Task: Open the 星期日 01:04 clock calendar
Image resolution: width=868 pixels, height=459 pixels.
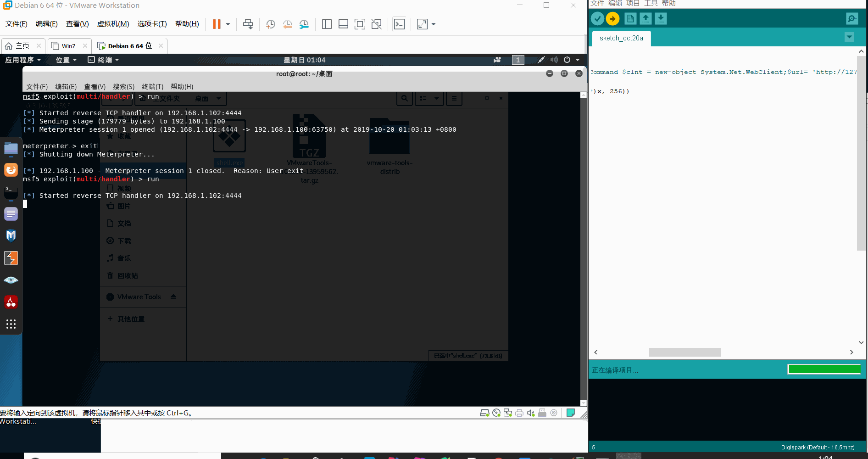Action: (304, 60)
